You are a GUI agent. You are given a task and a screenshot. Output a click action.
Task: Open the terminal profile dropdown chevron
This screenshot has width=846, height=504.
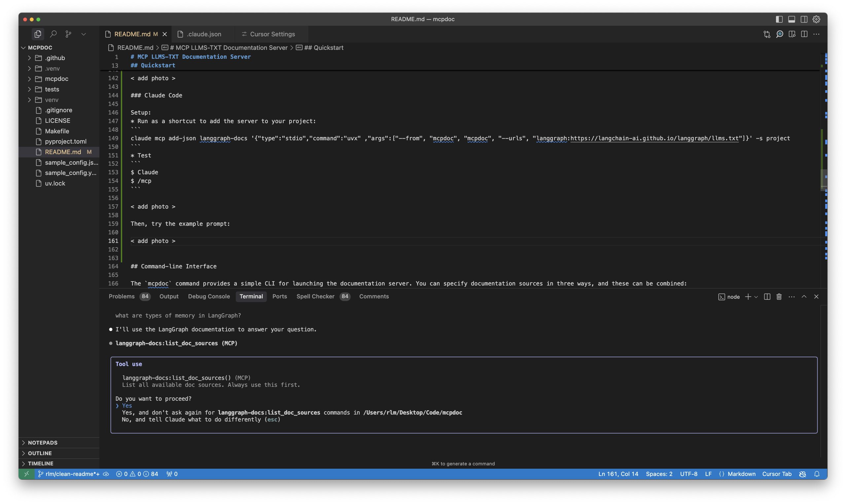click(x=756, y=297)
